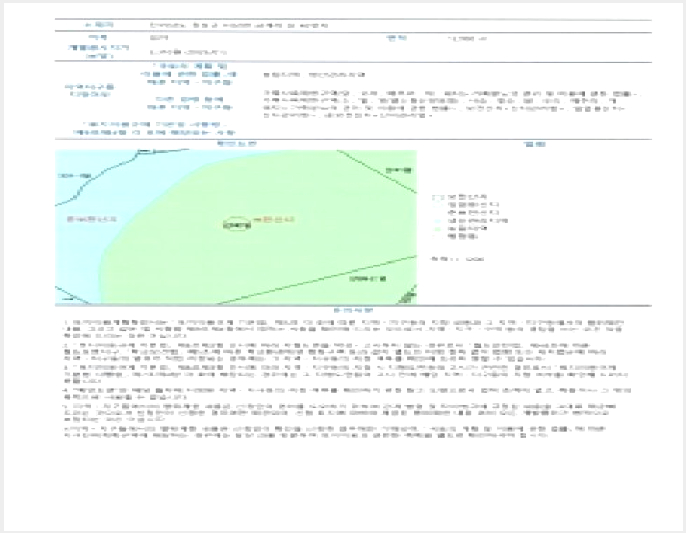
Task: Select the green swatch in the legend
Action: pos(437,228)
